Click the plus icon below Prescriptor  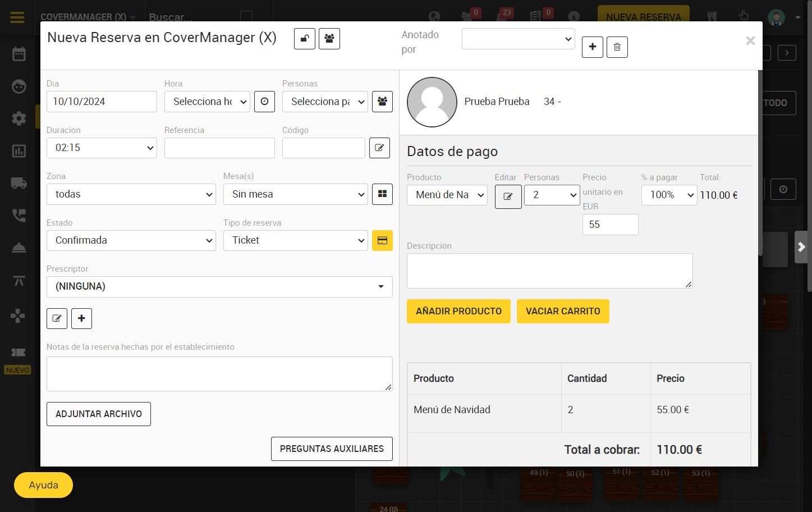point(81,318)
